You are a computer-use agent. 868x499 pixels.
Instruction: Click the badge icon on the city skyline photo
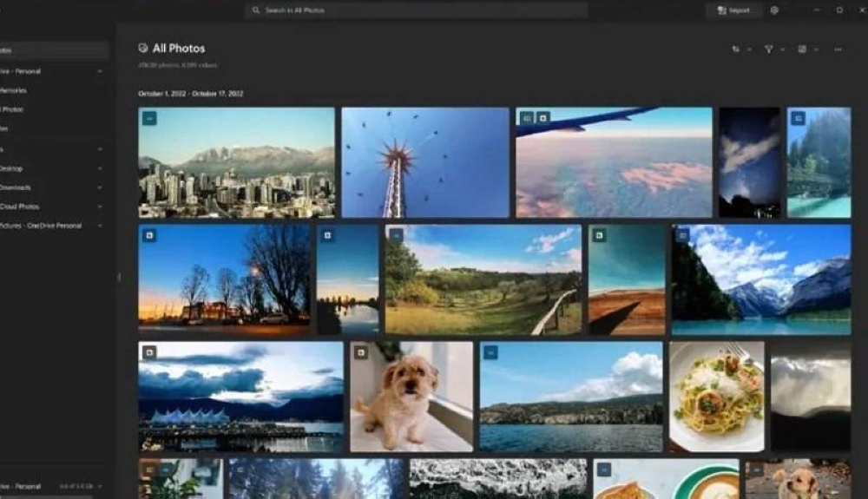point(149,118)
